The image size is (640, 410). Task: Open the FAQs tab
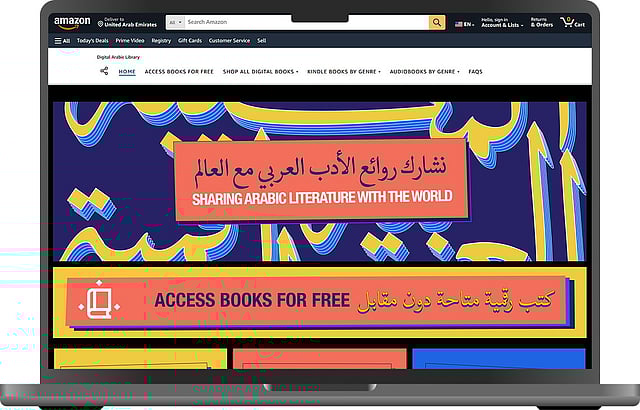pyautogui.click(x=475, y=72)
